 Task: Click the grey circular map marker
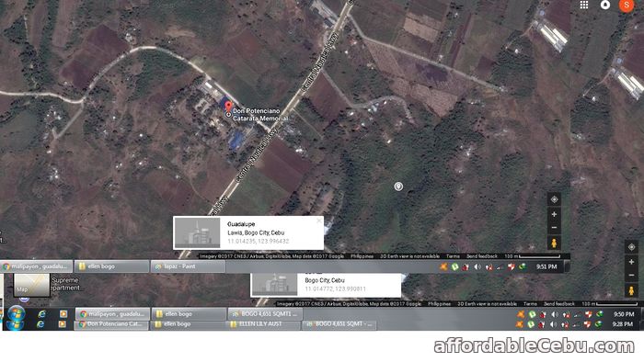[x=398, y=187]
